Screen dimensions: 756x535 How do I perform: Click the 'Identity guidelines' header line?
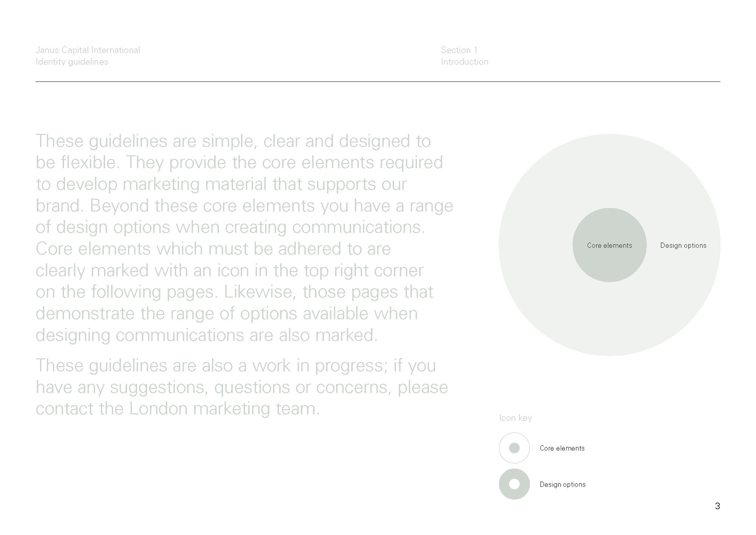click(72, 62)
